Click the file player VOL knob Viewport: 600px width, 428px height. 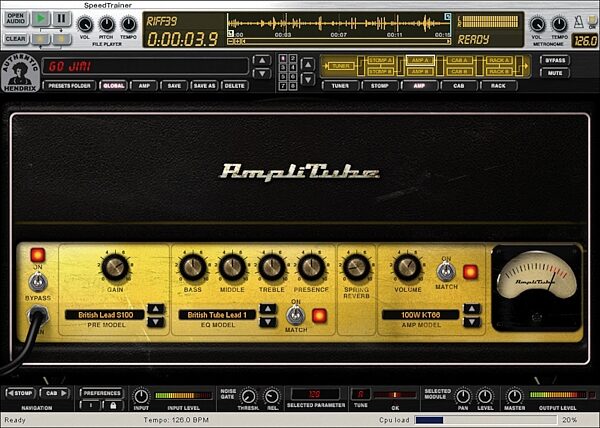click(85, 25)
